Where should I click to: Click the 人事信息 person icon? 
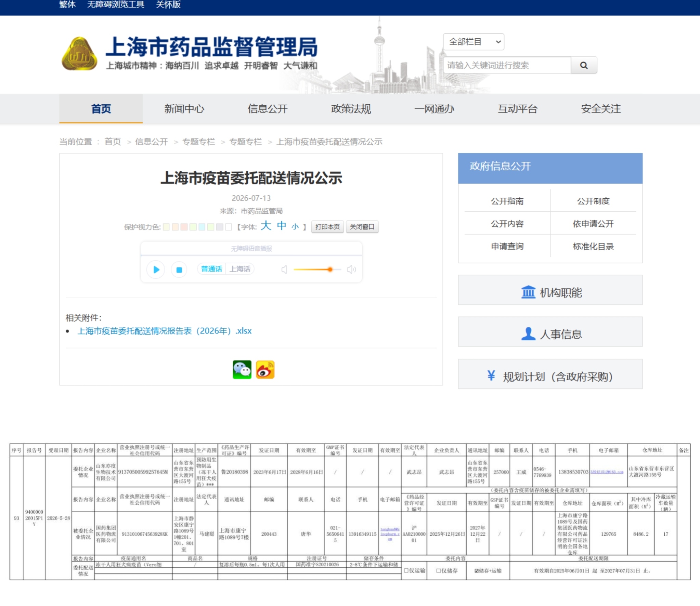click(x=528, y=334)
